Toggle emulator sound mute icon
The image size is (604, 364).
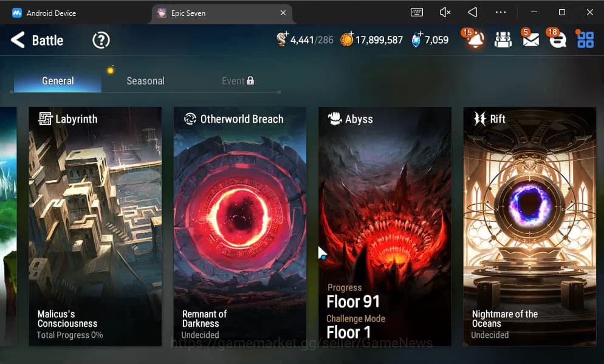(x=445, y=12)
